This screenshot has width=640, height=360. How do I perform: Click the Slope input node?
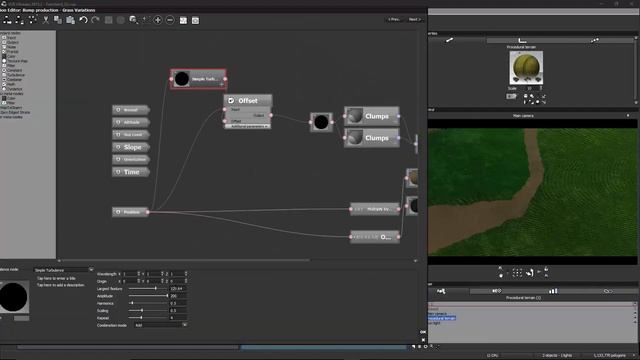[x=131, y=147]
